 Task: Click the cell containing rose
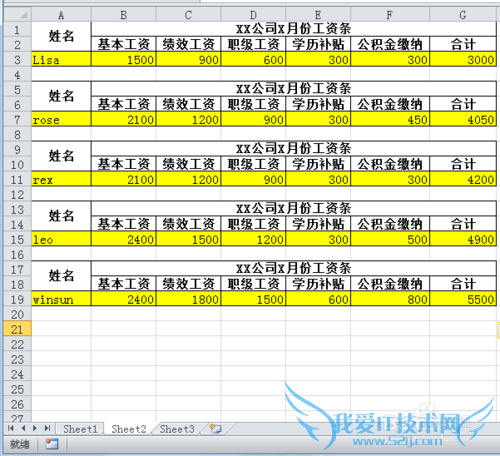point(61,120)
